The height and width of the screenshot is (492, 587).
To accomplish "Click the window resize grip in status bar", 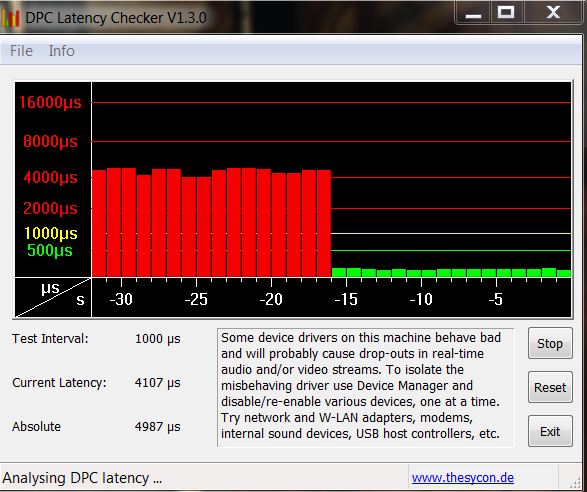I will tap(575, 483).
